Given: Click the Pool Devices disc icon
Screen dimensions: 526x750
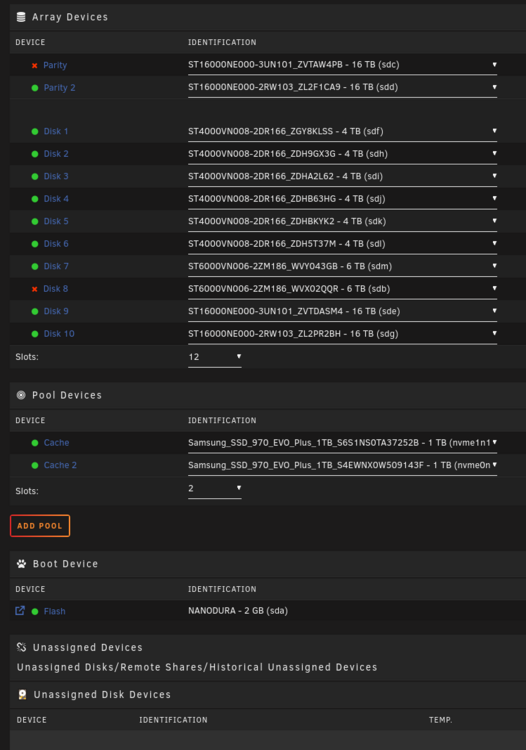Looking at the screenshot, I should [x=21, y=395].
